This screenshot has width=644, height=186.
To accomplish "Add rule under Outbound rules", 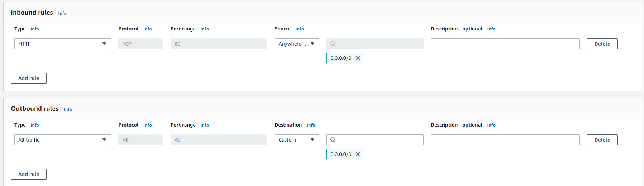I will click(29, 174).
